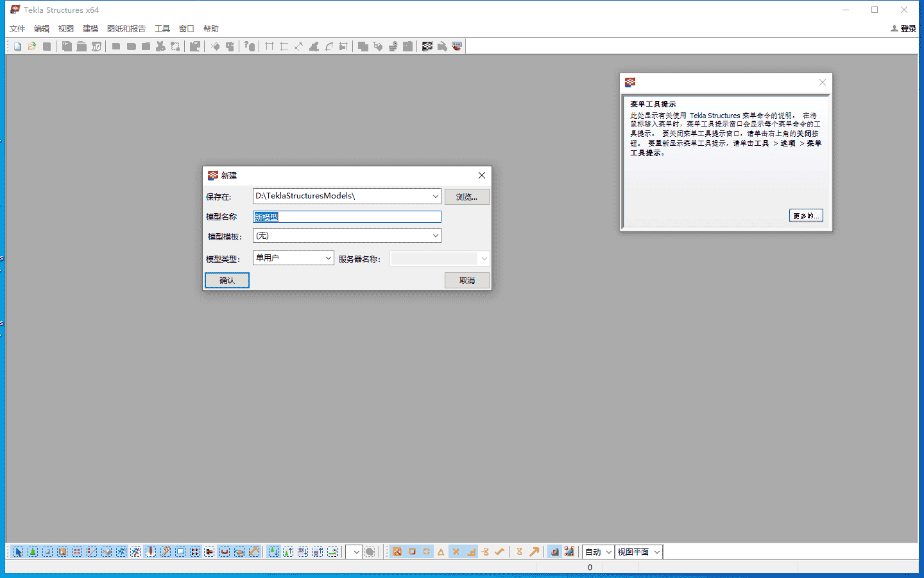Toggle the green component selection switch
Image resolution: width=924 pixels, height=578 pixels.
click(x=33, y=552)
